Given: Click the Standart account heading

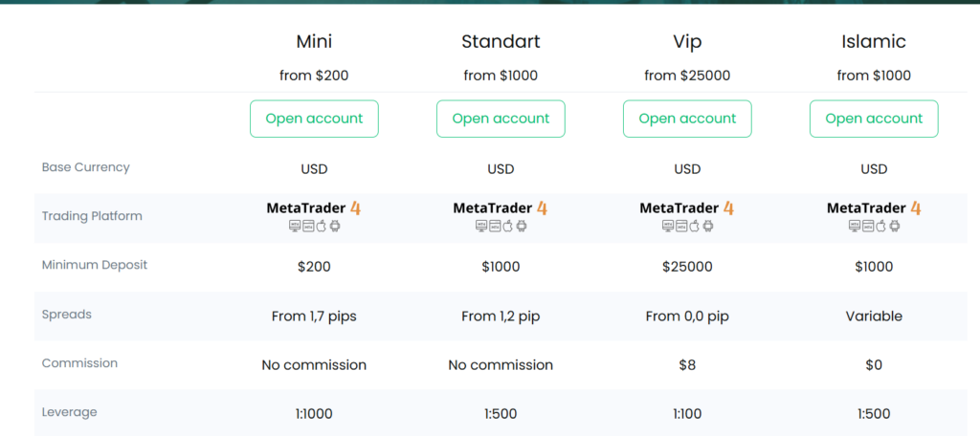Looking at the screenshot, I should click(x=501, y=41).
